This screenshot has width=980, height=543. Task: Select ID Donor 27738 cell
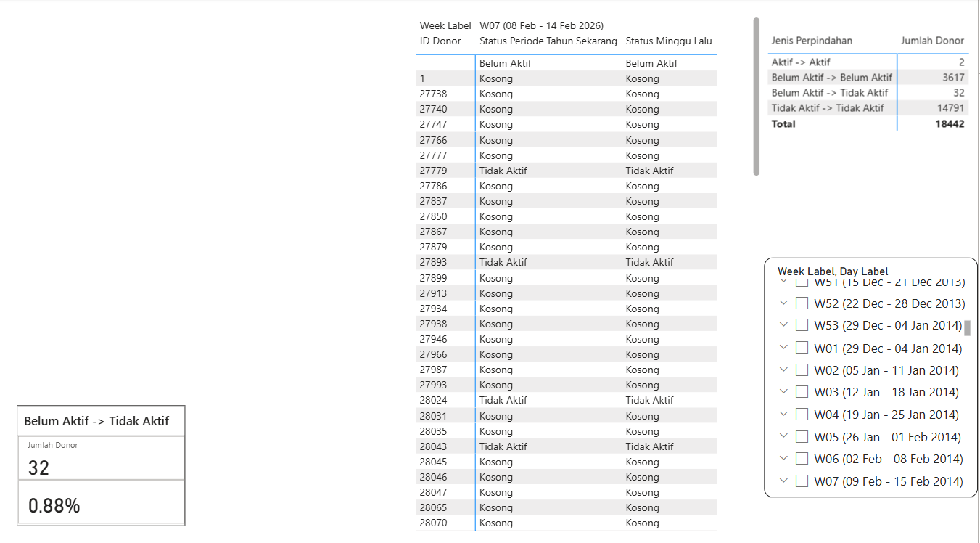[x=433, y=94]
